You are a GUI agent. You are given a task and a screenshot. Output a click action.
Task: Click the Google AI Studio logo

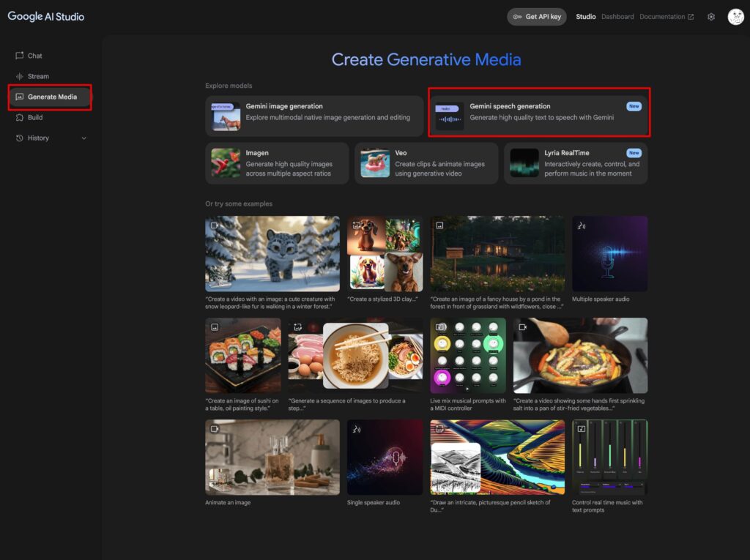46,16
